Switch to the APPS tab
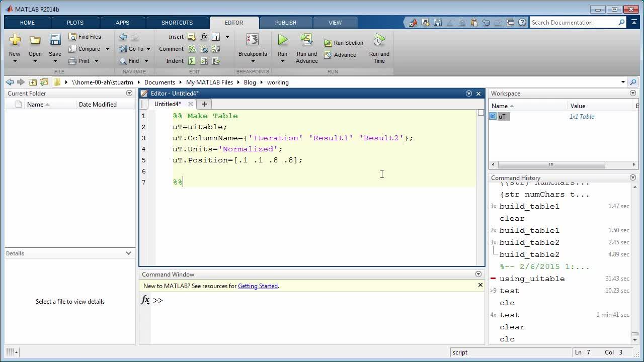644x362 pixels. pos(122,23)
